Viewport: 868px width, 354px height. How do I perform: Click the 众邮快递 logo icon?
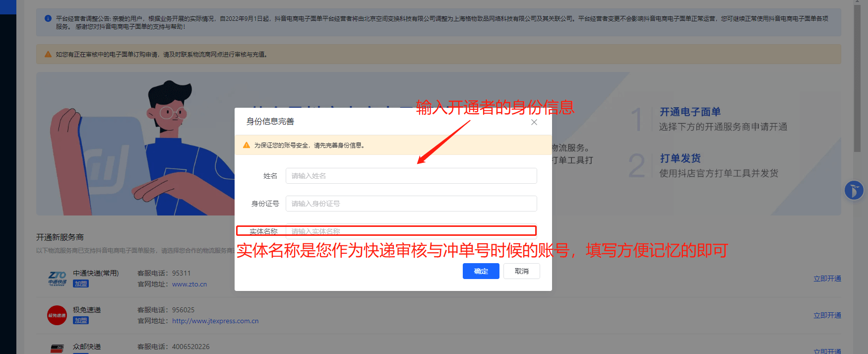tap(57, 348)
